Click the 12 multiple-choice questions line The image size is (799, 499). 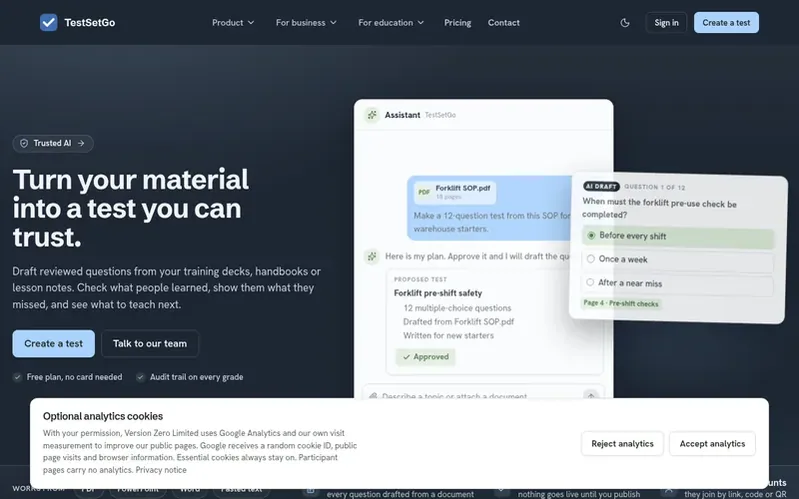pos(457,308)
